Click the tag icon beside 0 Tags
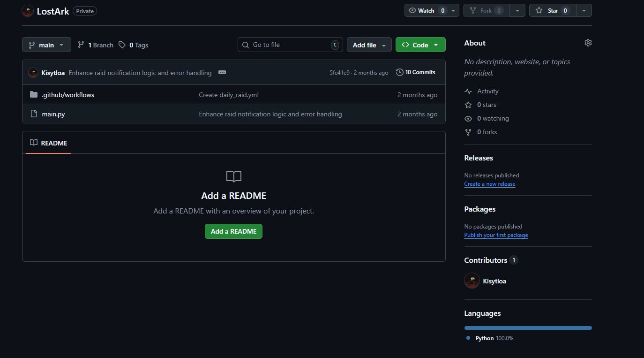 click(x=122, y=45)
